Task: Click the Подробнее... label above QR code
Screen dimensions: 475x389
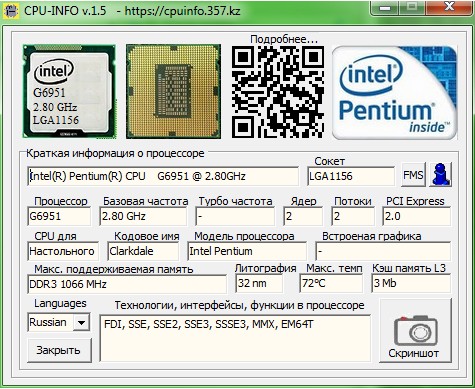Action: pyautogui.click(x=284, y=39)
